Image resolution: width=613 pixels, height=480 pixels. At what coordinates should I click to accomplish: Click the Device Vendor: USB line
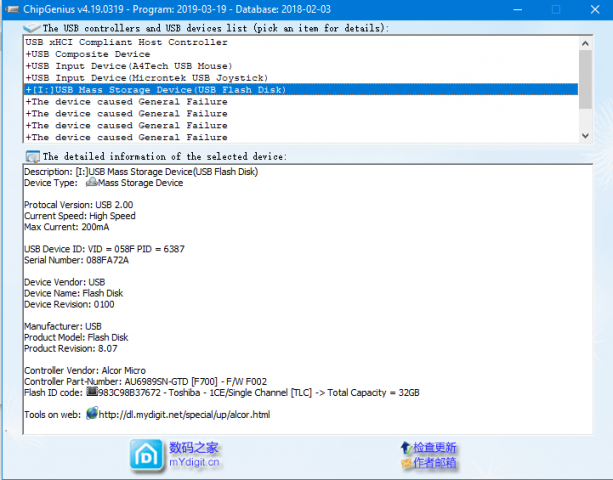click(x=65, y=282)
